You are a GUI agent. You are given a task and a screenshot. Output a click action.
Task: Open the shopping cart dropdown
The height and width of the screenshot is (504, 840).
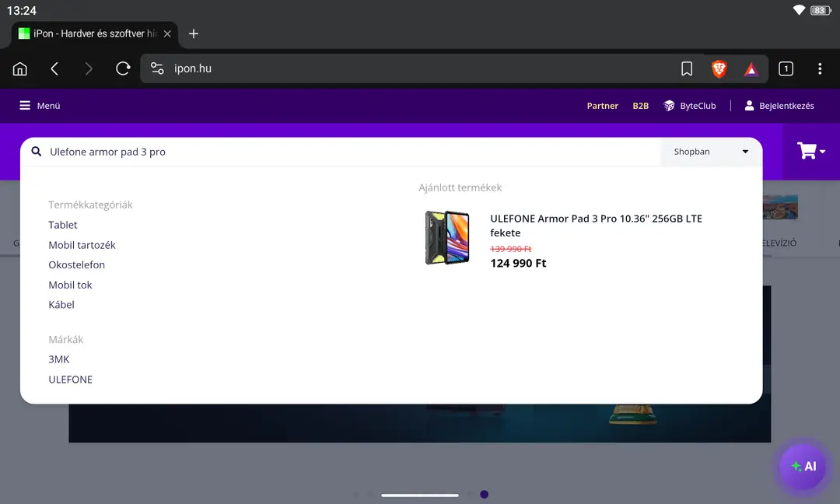pyautogui.click(x=811, y=151)
